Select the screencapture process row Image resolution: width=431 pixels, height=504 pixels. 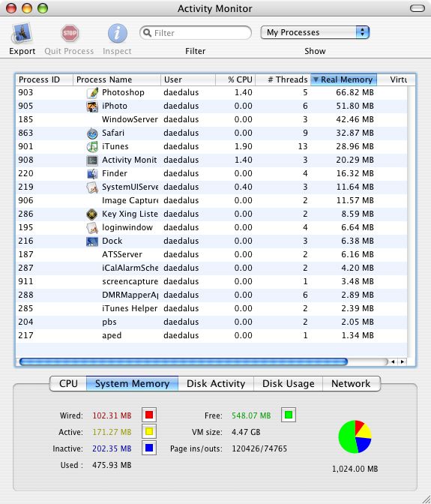(x=211, y=281)
